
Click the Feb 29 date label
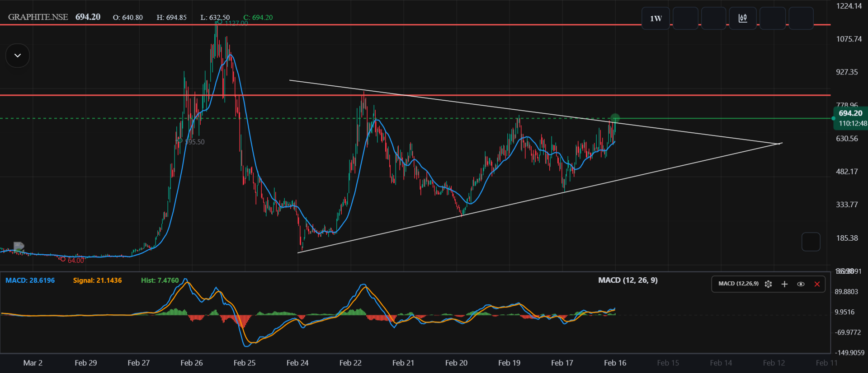tap(86, 363)
